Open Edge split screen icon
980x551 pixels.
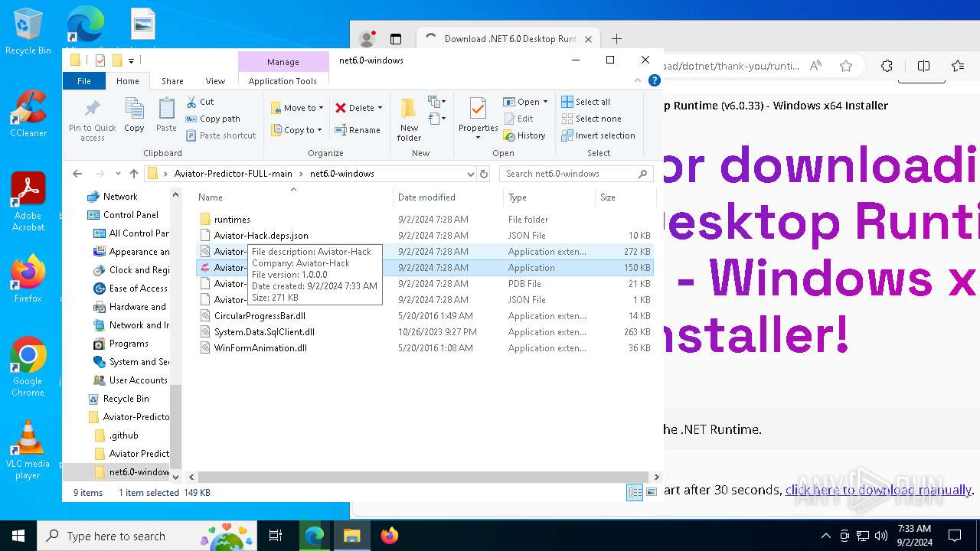924,66
